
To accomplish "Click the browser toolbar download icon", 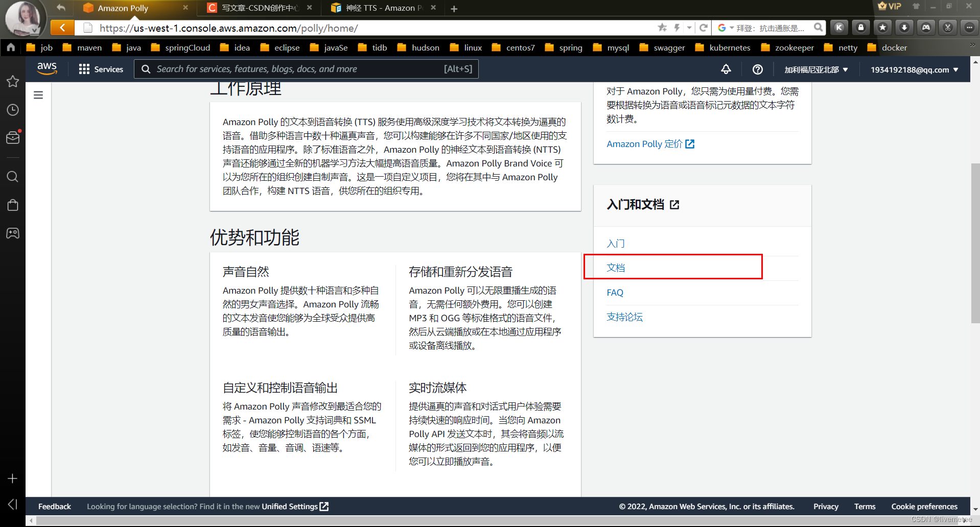I will (904, 28).
